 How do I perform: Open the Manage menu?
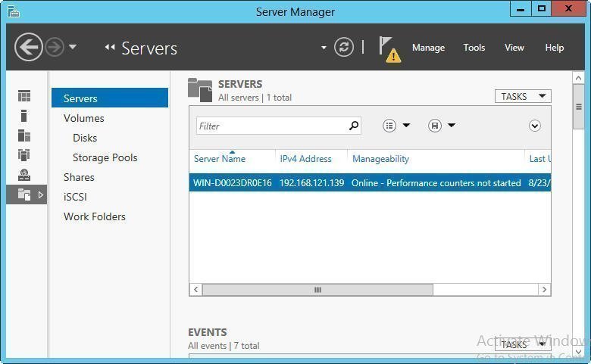click(428, 48)
